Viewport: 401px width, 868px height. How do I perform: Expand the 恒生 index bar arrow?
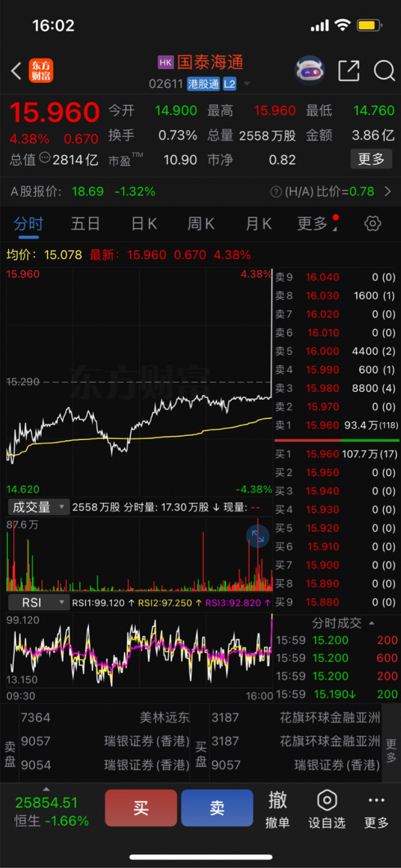(46, 789)
